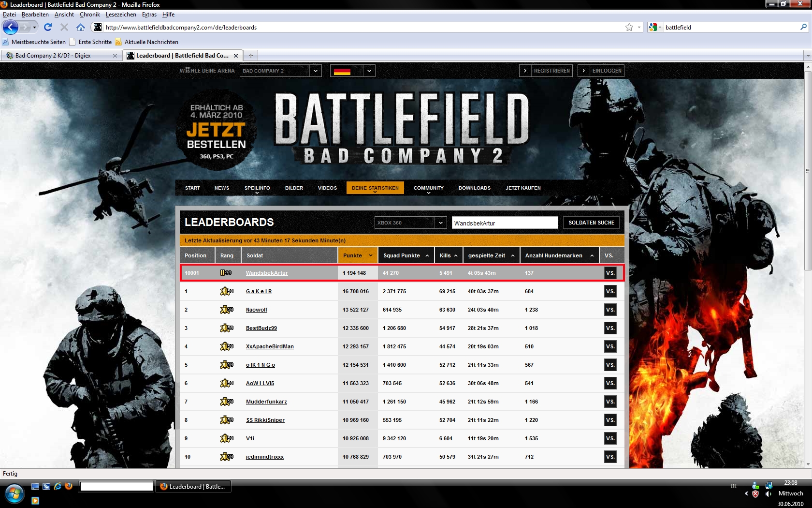Viewport: 812px width, 508px height.
Task: Open the Datei menu
Action: [9, 15]
